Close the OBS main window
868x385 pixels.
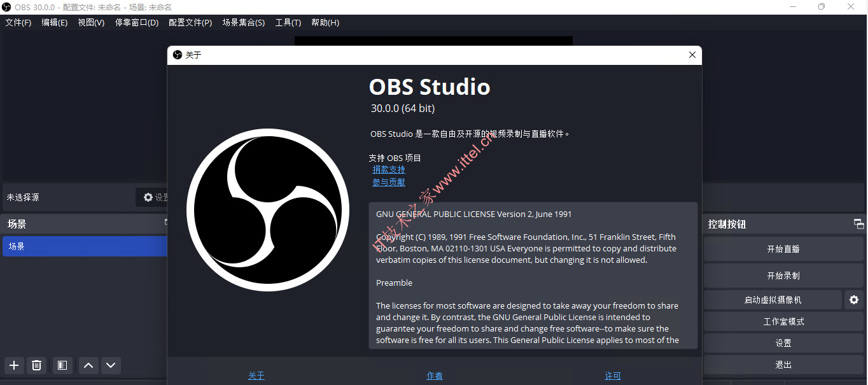(x=851, y=7)
